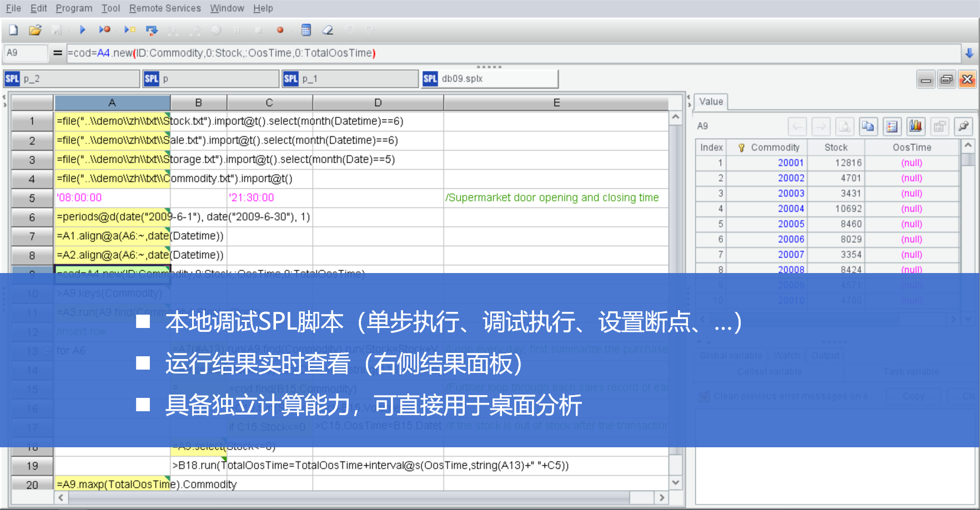This screenshot has height=510, width=980.
Task: Click the A9 cell name box
Action: coord(26,53)
